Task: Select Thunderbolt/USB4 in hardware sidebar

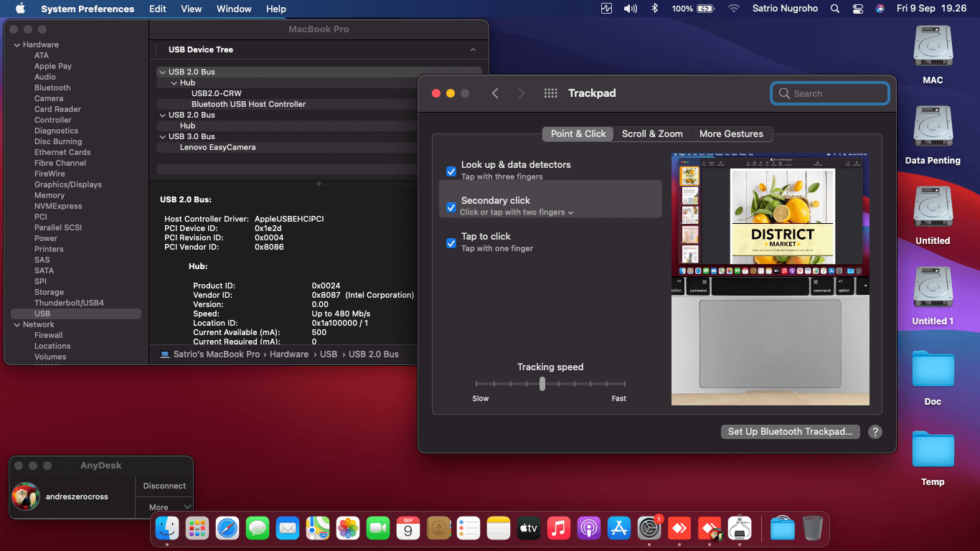Action: tap(69, 303)
